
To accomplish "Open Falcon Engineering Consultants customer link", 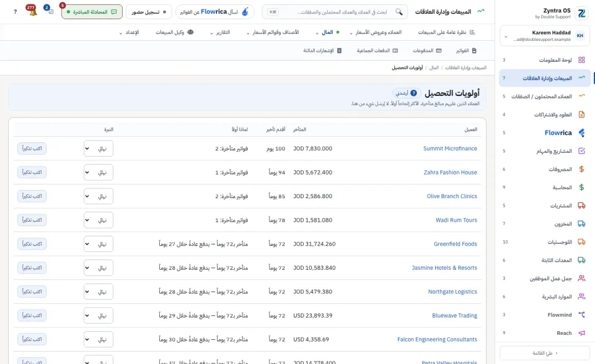I will coord(437,339).
